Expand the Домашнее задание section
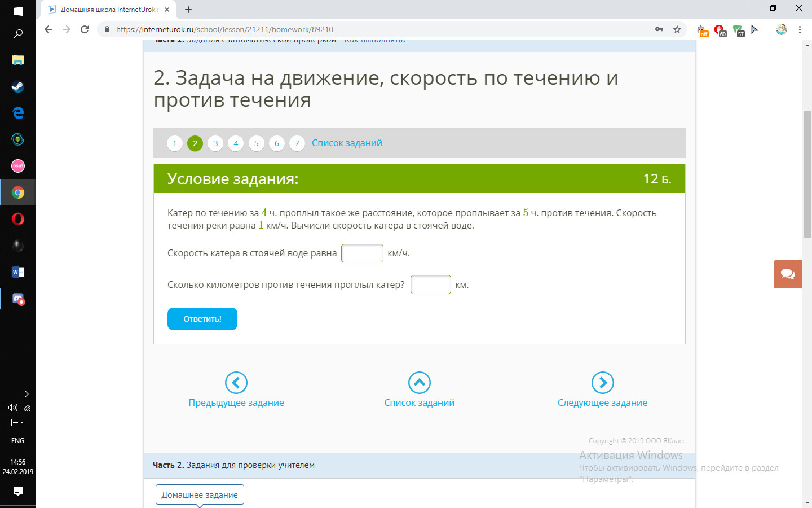 click(200, 495)
